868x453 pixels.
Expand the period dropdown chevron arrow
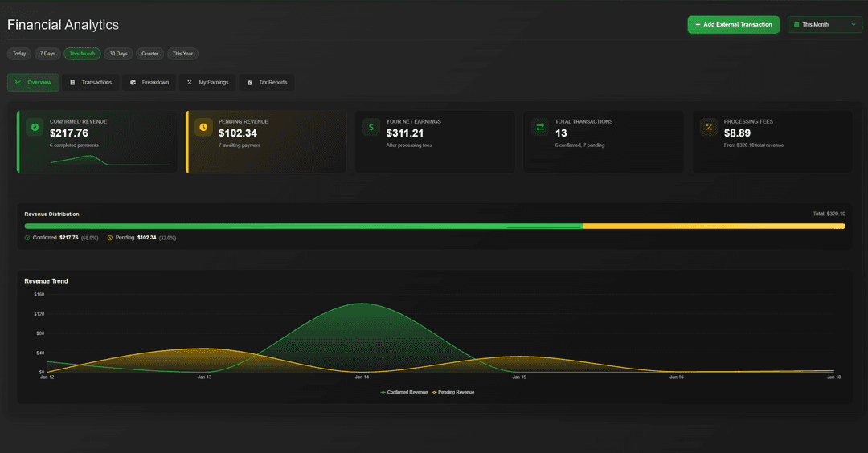click(x=853, y=24)
